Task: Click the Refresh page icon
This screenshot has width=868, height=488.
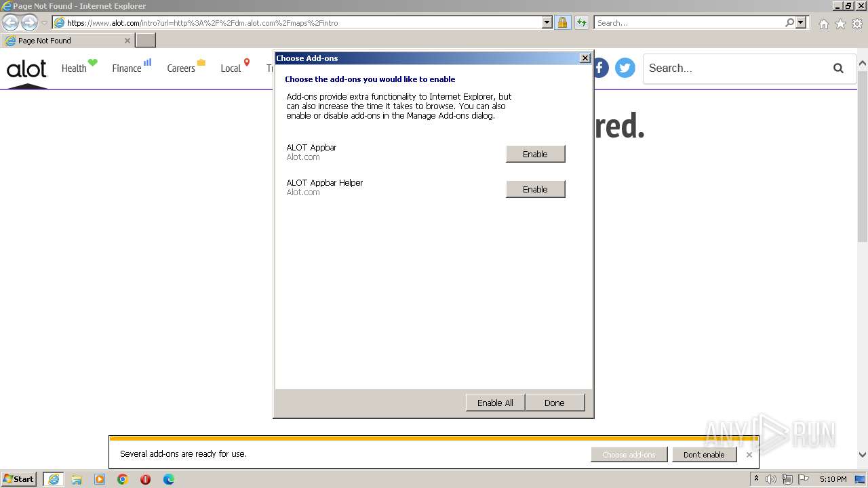Action: point(582,22)
